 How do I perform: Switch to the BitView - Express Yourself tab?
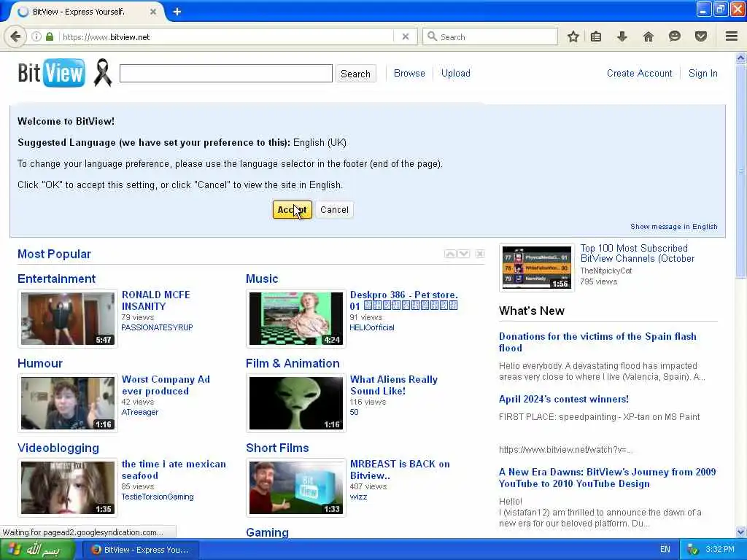(79, 12)
